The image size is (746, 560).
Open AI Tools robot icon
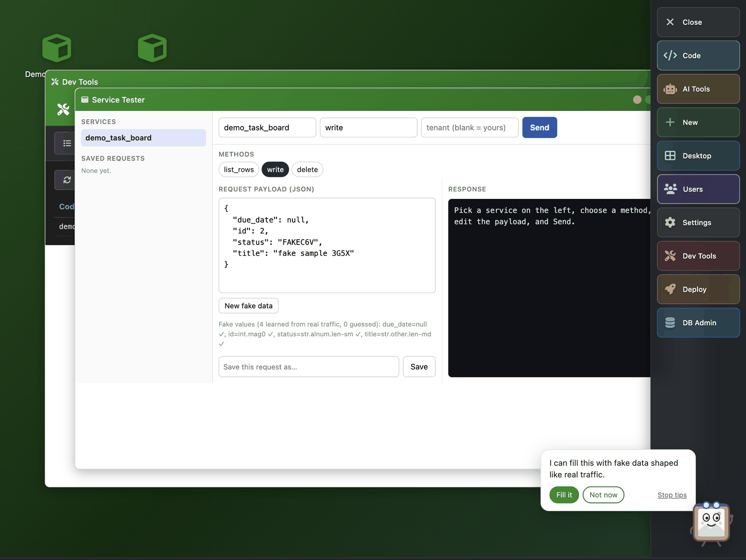tap(670, 89)
